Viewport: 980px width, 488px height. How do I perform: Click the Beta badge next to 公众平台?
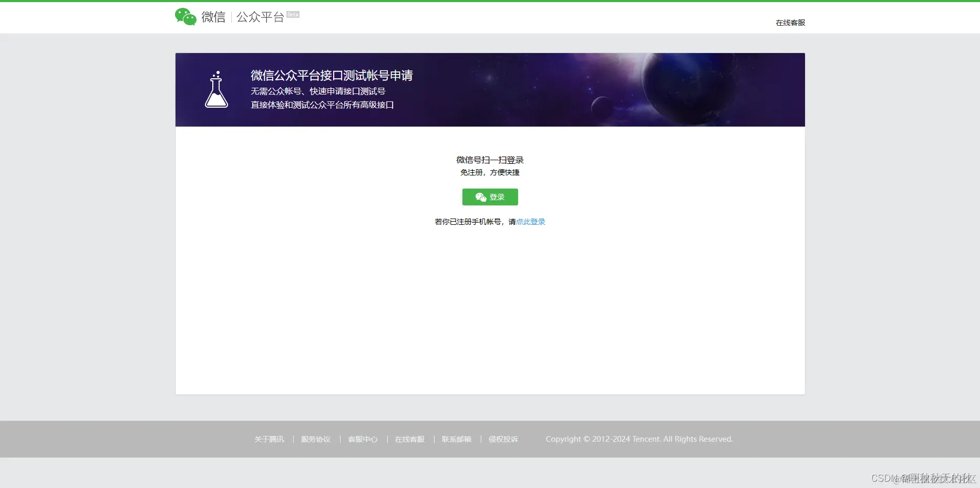pos(292,14)
